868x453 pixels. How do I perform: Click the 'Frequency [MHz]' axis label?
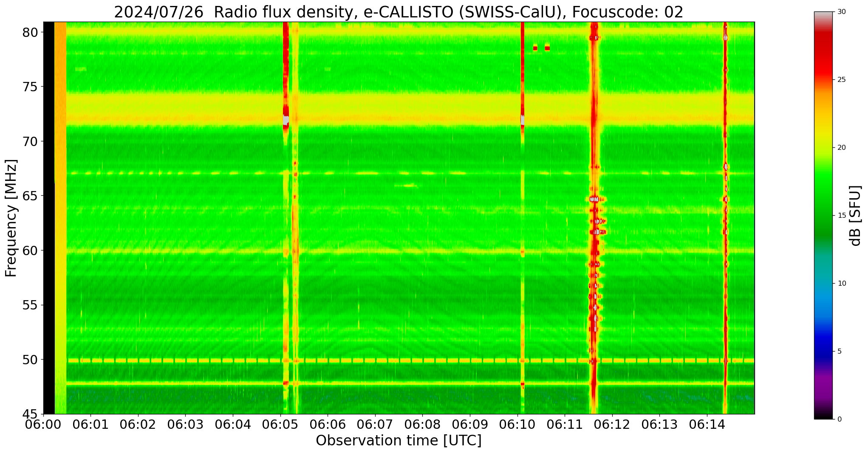(11, 218)
